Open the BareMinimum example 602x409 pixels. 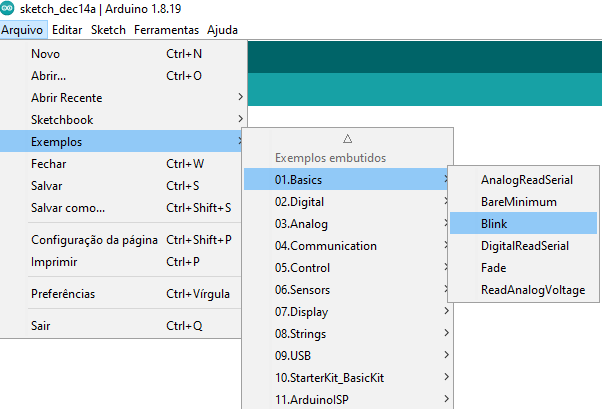[x=524, y=202]
